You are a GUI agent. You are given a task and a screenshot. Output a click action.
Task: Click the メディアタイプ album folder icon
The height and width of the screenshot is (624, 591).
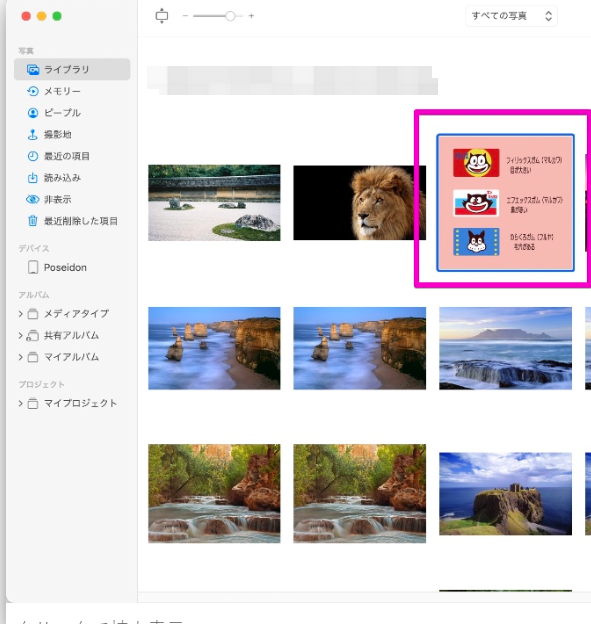point(33,314)
